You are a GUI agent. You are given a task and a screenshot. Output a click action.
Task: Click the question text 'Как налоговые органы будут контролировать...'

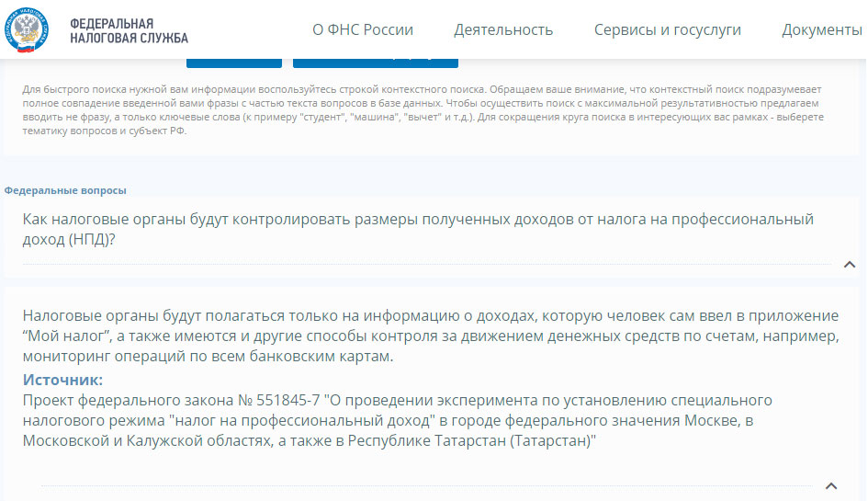coord(418,229)
